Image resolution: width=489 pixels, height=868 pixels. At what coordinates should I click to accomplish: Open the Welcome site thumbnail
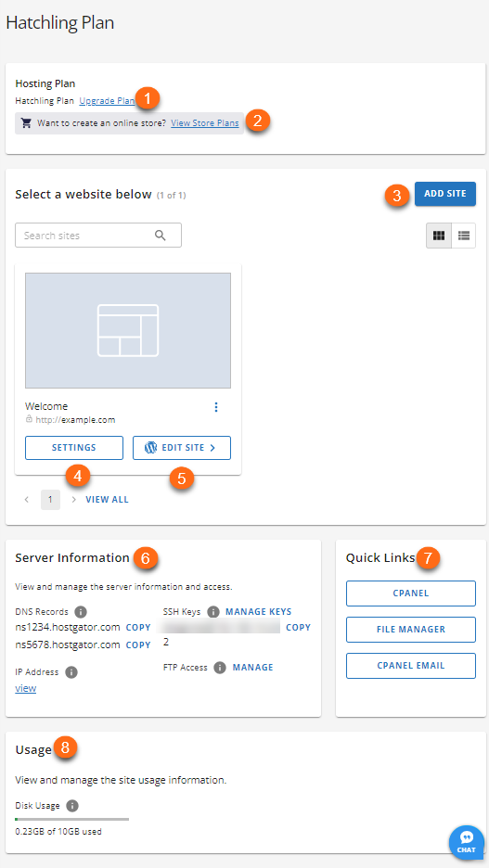point(128,330)
